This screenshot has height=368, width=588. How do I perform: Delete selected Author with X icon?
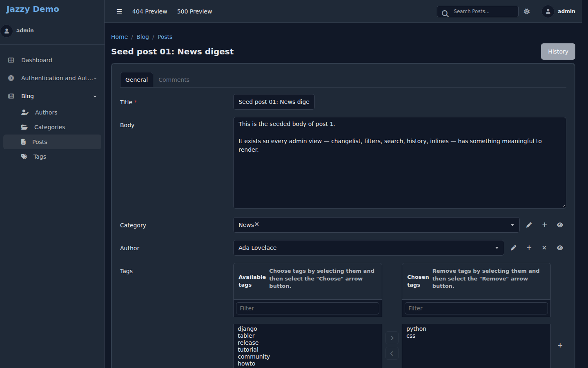(x=544, y=248)
